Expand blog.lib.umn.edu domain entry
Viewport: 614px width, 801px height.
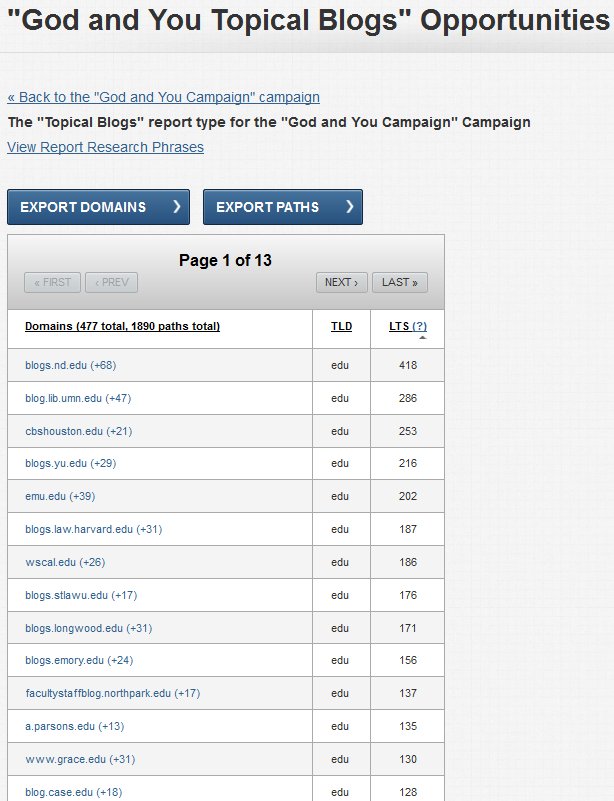click(78, 398)
